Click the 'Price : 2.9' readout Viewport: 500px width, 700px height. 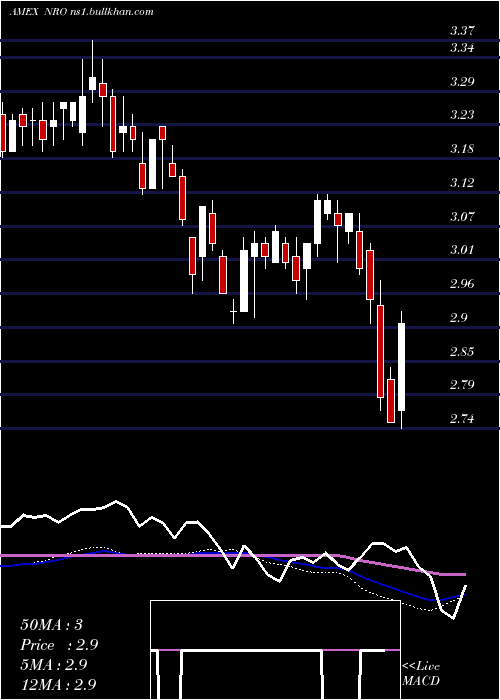tap(59, 645)
